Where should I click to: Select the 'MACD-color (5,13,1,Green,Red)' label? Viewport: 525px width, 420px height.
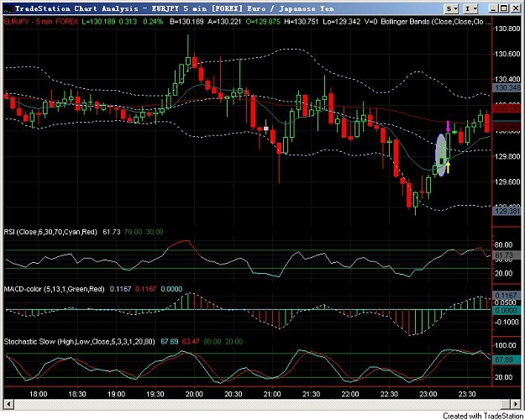pos(55,289)
